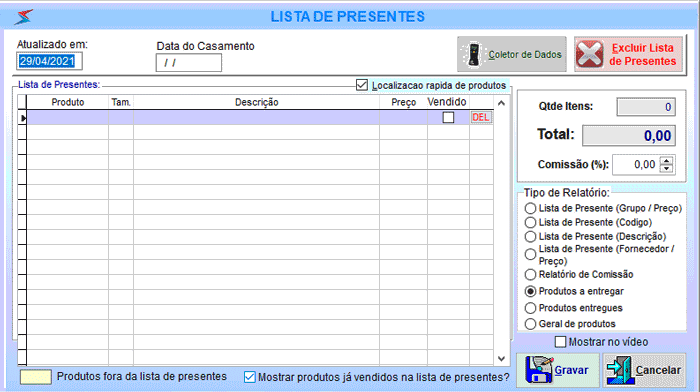Click the floppy disk Gravar icon
The height and width of the screenshot is (392, 700).
click(539, 370)
